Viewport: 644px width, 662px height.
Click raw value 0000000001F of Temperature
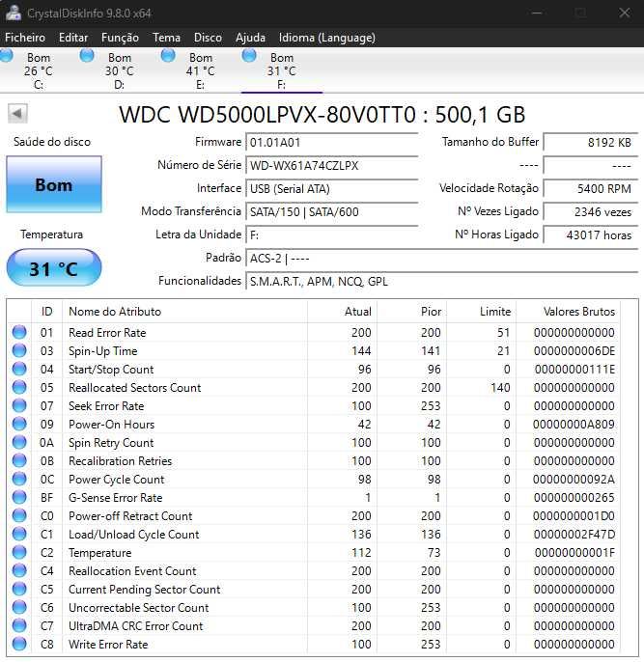(x=574, y=553)
